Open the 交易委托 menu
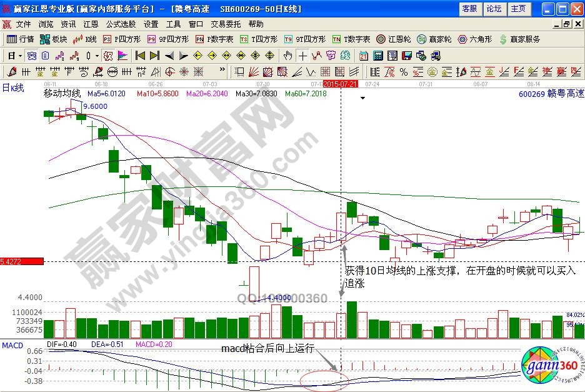 (226, 24)
